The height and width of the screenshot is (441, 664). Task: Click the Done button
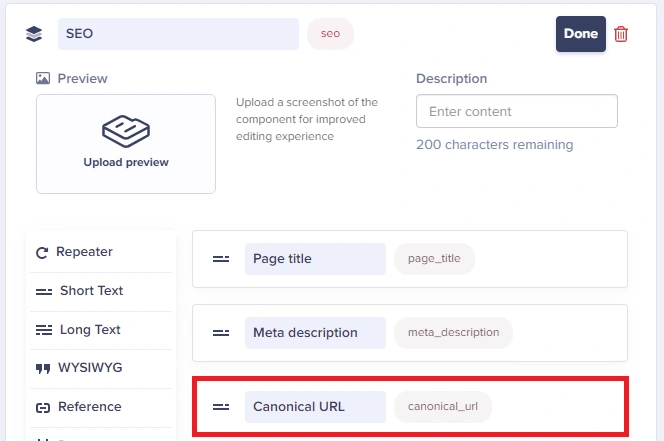(580, 34)
